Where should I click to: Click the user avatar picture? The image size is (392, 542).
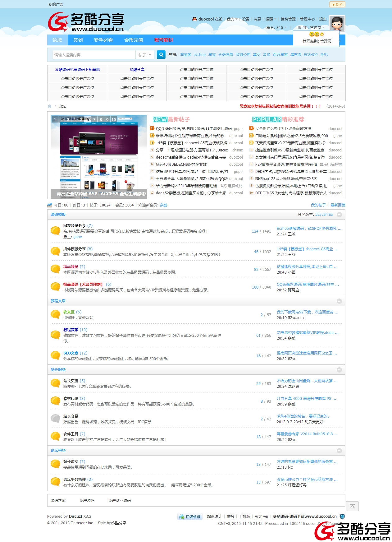click(x=337, y=23)
